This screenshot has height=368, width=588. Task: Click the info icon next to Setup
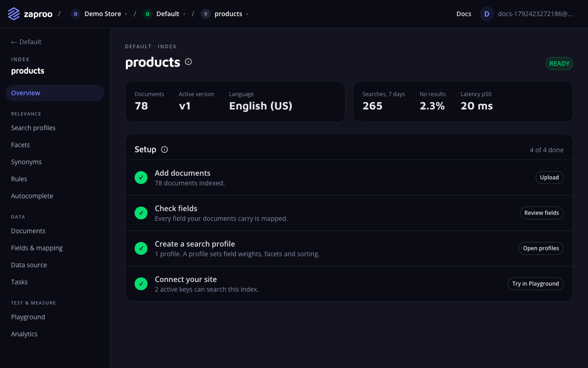tap(164, 149)
